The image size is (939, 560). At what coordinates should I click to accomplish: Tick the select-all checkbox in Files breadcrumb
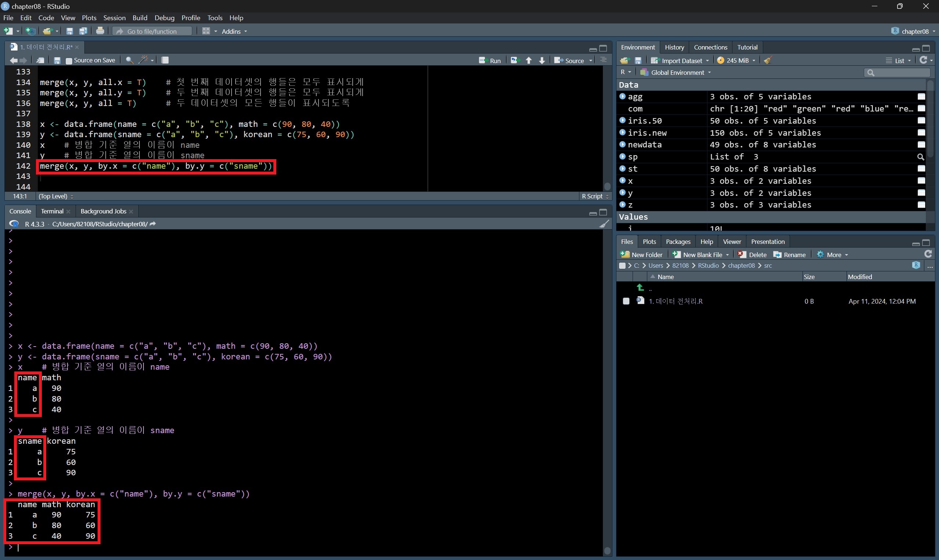click(x=622, y=266)
